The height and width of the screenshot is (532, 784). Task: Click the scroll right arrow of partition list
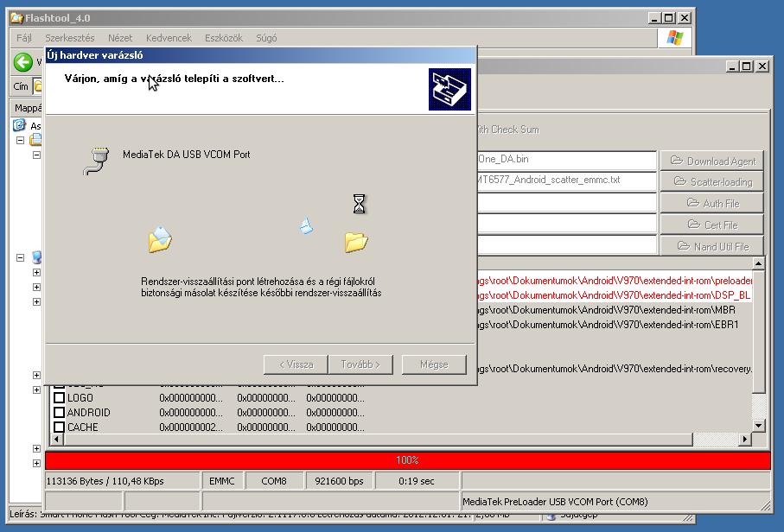tap(745, 439)
